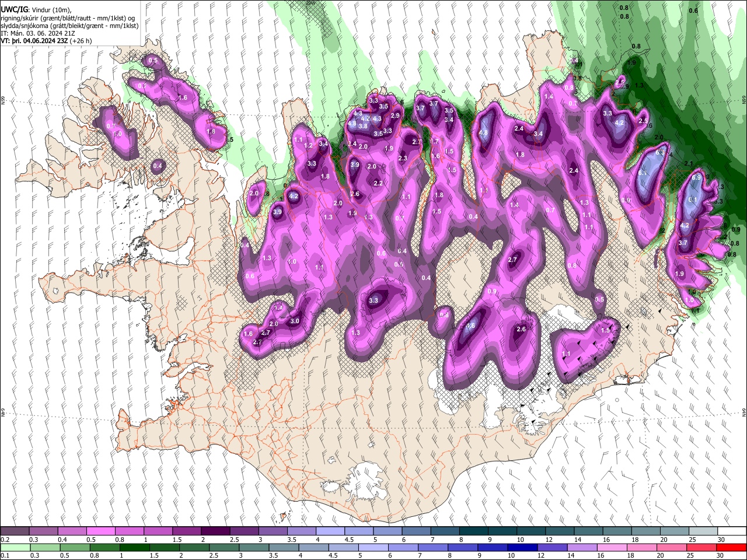747x560 pixels.
Task: Click the "3.0" precipitation value on the map
Action: (x=295, y=321)
